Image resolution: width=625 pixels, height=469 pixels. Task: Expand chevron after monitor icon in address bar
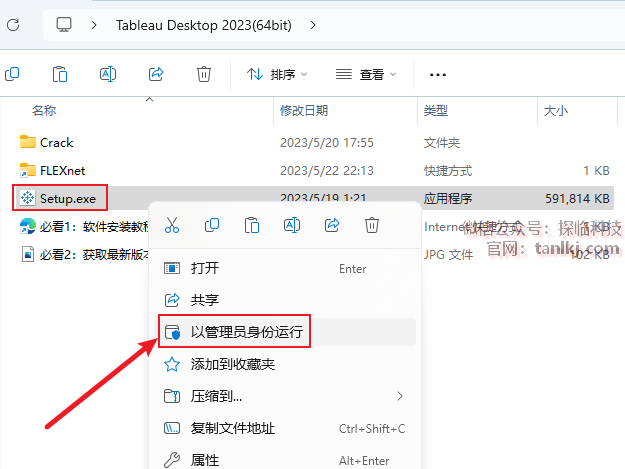pos(94,25)
